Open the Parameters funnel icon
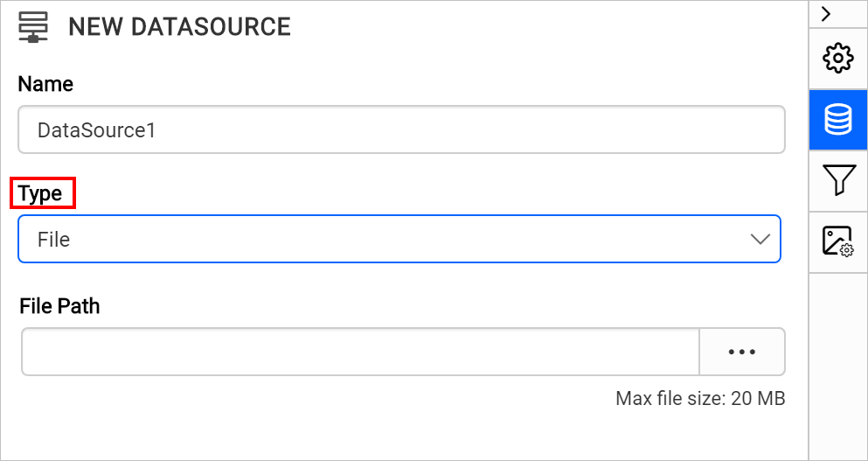 838,180
